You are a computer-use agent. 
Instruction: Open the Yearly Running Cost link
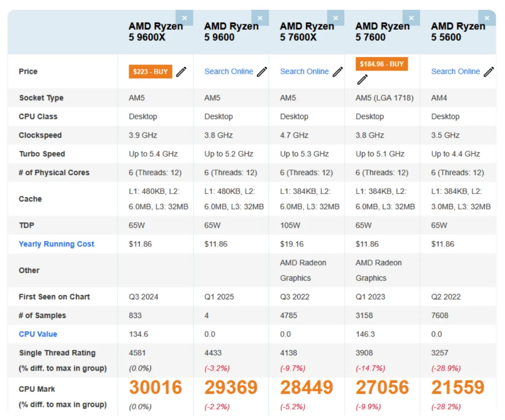(x=56, y=244)
